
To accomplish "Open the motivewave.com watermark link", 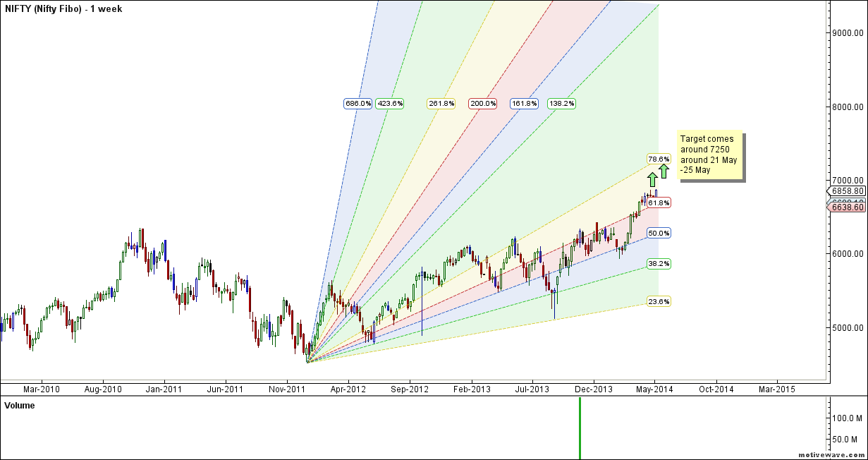I will [831, 454].
